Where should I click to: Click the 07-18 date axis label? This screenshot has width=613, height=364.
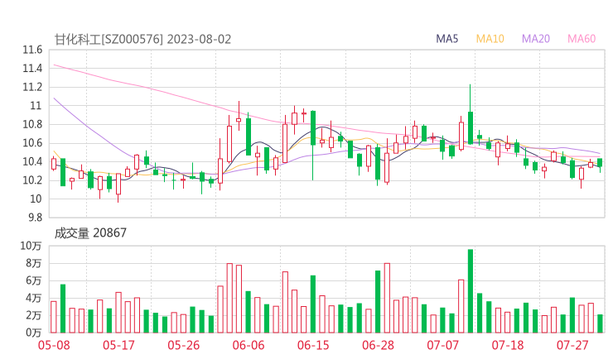(x=508, y=345)
